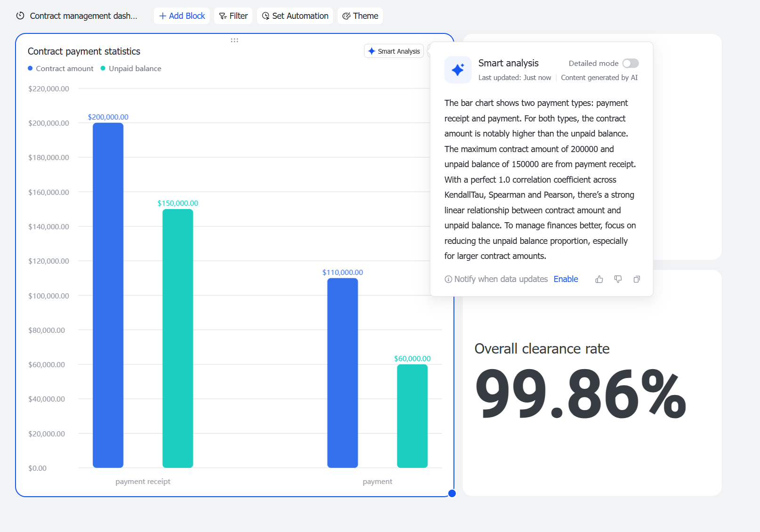
Task: Click the Smart analysis sparkle icon
Action: click(458, 70)
